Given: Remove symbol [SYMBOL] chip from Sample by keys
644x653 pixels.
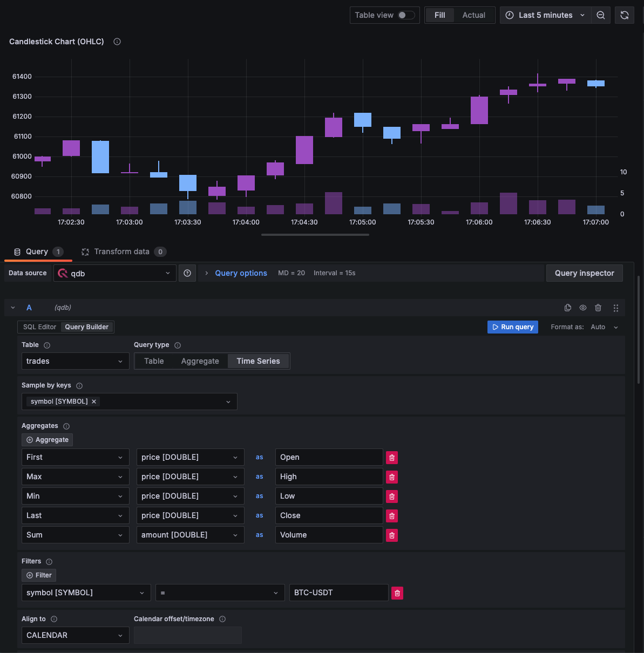Looking at the screenshot, I should coord(94,402).
